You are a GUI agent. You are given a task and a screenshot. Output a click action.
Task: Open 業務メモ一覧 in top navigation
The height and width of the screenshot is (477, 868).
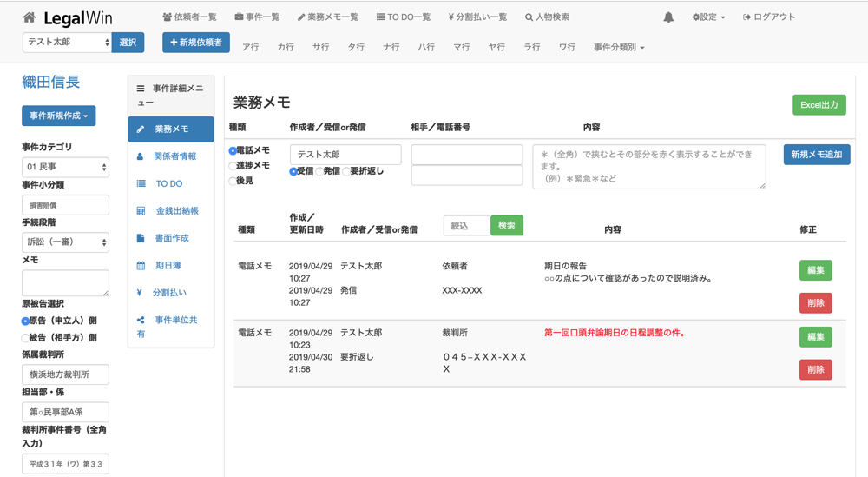(x=328, y=17)
